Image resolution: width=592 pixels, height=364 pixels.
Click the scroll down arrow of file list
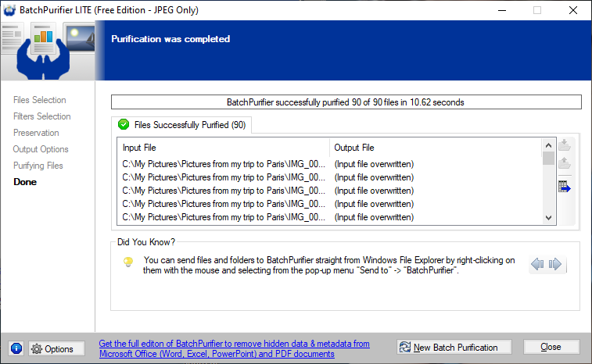click(x=548, y=218)
